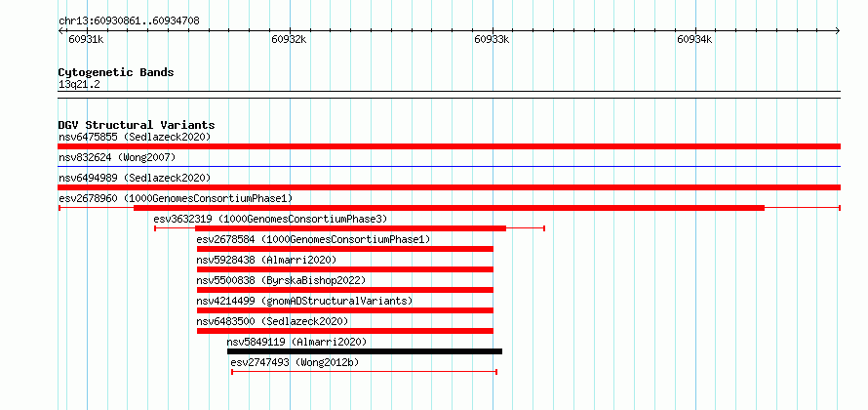Open variant nsv4214499 (gnomADStructuralVariants) label
This screenshot has height=410, width=868.
[305, 301]
